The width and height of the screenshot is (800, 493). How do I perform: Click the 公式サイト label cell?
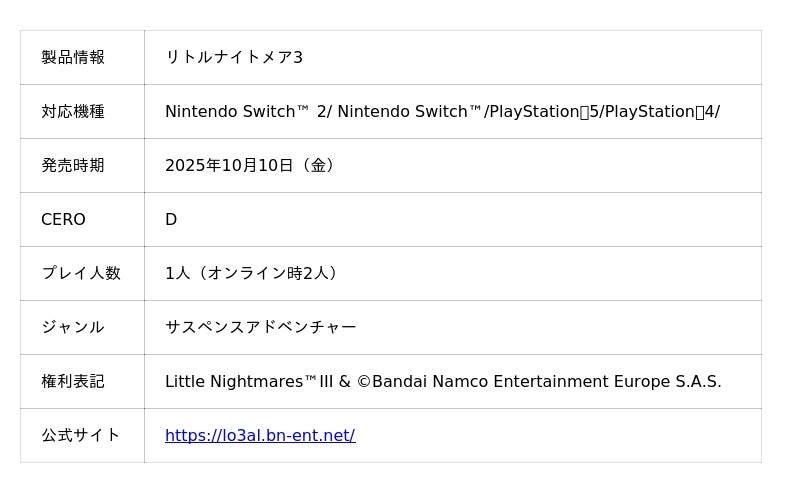pos(81,435)
